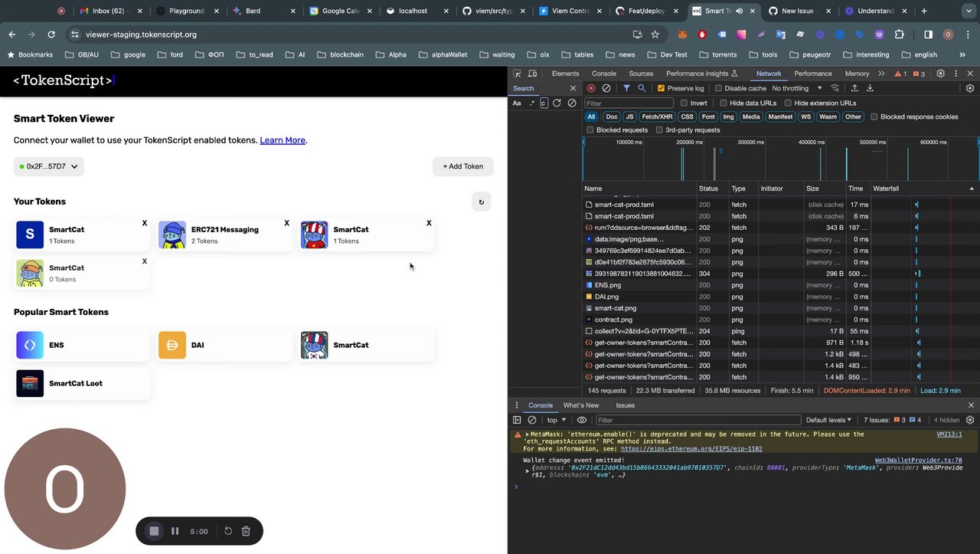Viewport: 980px width, 554px height.
Task: Open the What's New drawer tab
Action: 581,405
